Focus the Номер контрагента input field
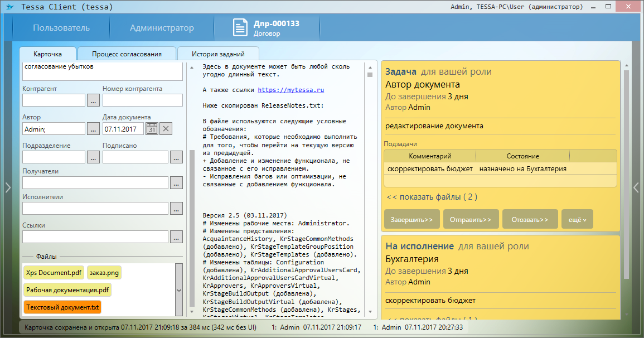644x338 pixels. tap(143, 100)
